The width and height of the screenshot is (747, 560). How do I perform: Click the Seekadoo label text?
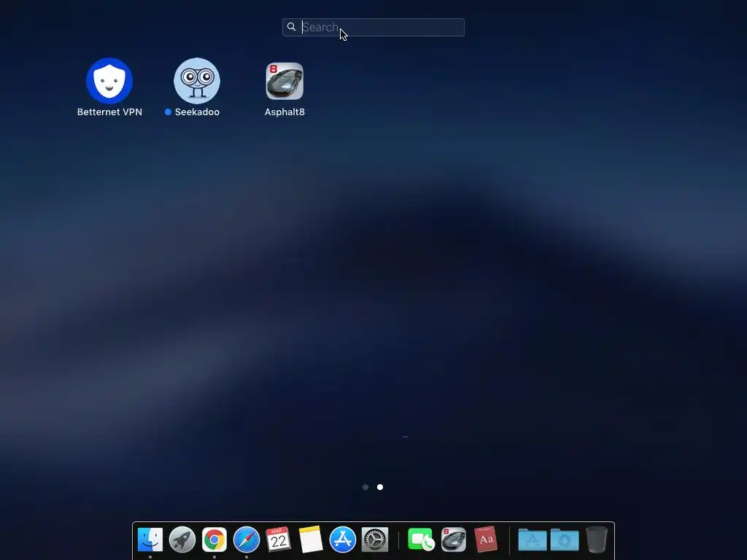point(197,112)
